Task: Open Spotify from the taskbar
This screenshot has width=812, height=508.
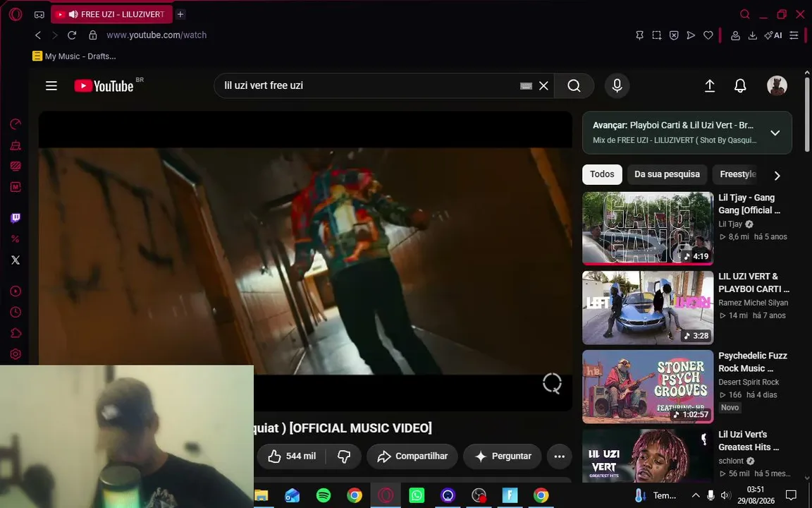Action: coord(323,495)
